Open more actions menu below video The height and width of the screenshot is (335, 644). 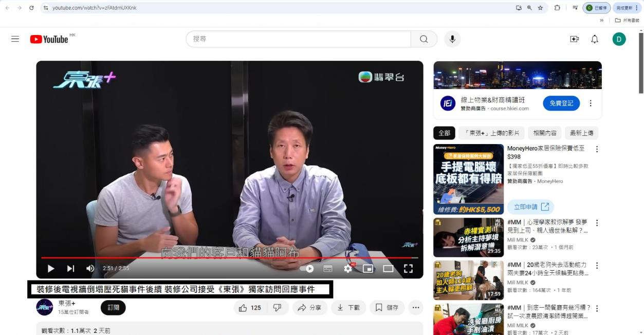[415, 308]
